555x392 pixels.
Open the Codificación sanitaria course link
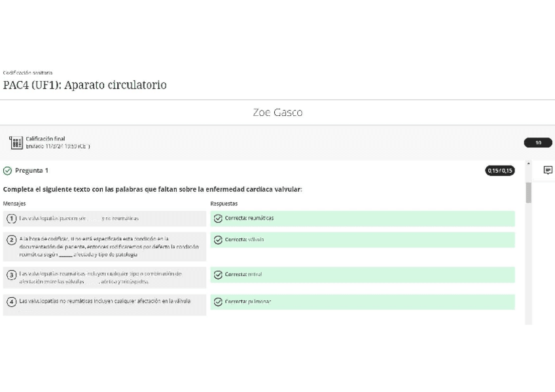(27, 73)
